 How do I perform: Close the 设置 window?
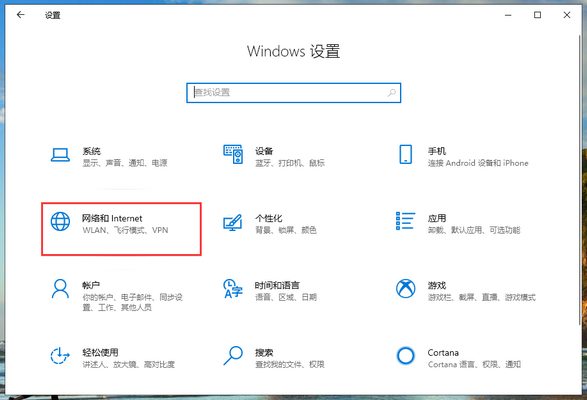567,15
